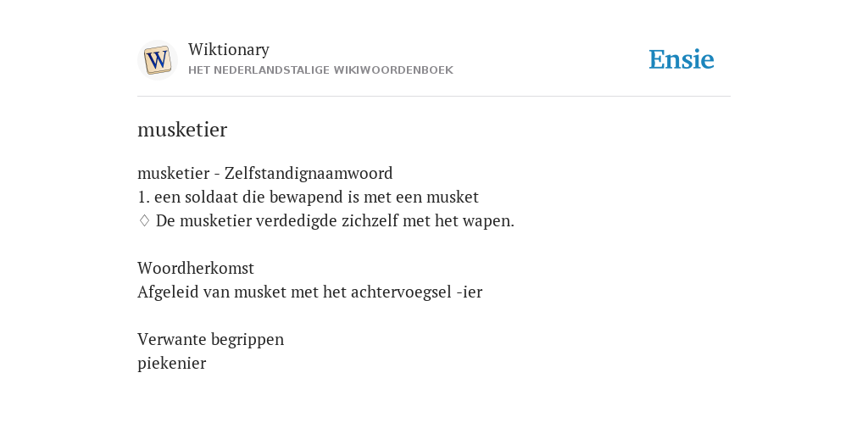Image resolution: width=868 pixels, height=434 pixels.
Task: Click the suffix '-ier' in etymology line
Action: [x=470, y=292]
